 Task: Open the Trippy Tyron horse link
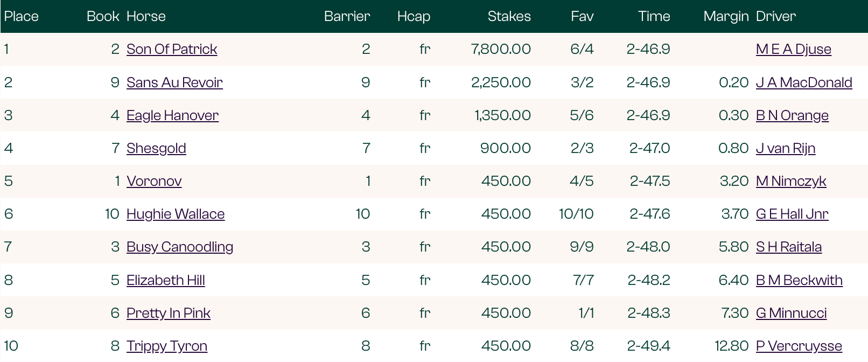(167, 346)
